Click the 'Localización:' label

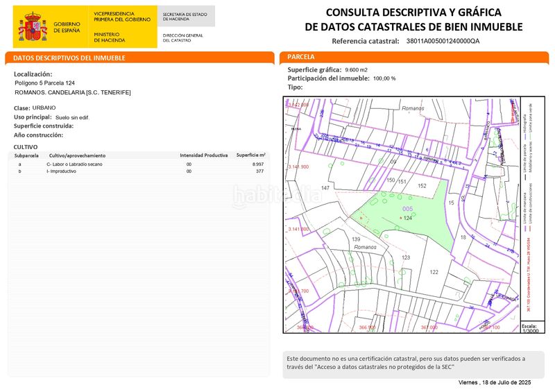tap(33, 74)
